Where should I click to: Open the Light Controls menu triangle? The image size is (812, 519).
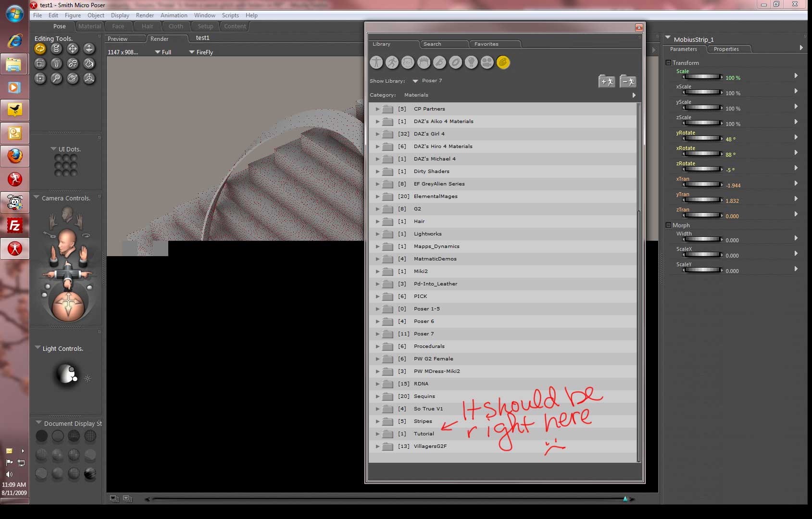37,348
